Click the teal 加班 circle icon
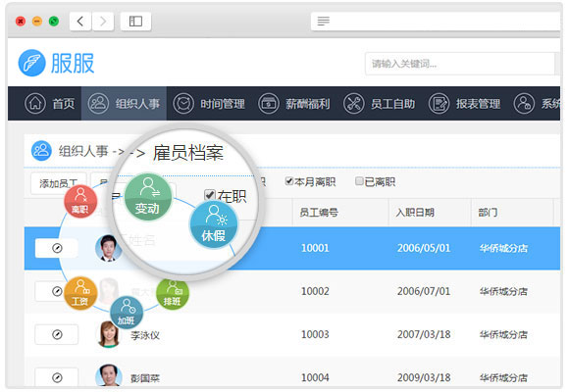Viewport: 569px width, 392px height. click(x=127, y=313)
